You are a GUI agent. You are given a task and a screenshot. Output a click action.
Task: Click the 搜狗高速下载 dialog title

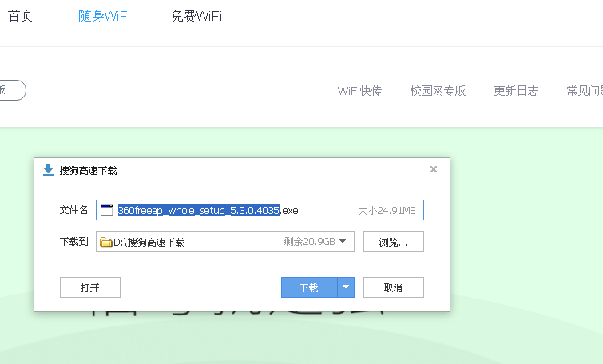coord(88,170)
